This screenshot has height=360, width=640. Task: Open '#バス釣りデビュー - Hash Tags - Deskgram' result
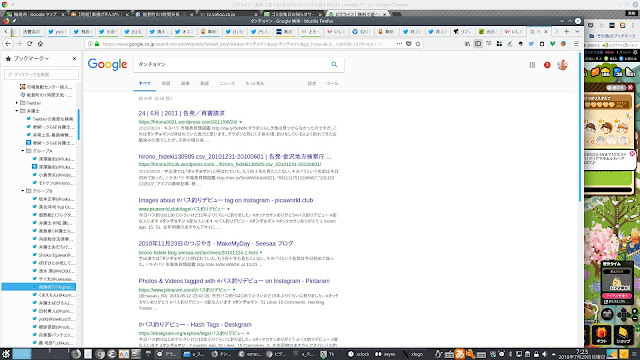(195, 324)
